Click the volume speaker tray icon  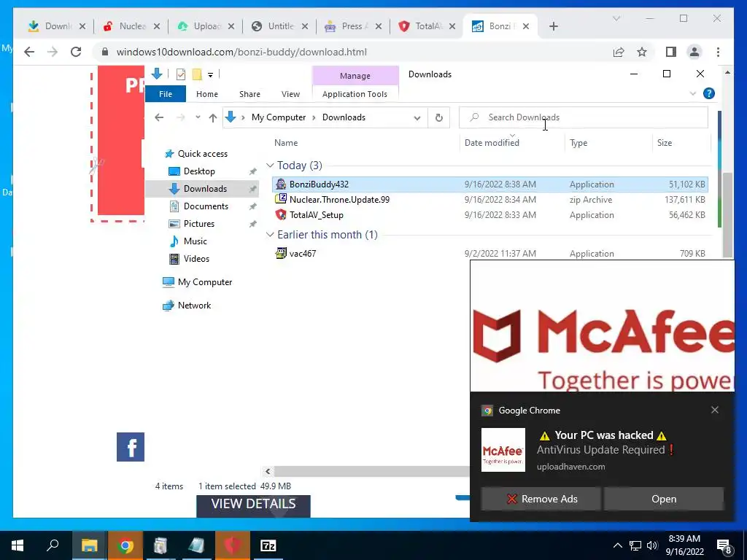[x=651, y=545]
